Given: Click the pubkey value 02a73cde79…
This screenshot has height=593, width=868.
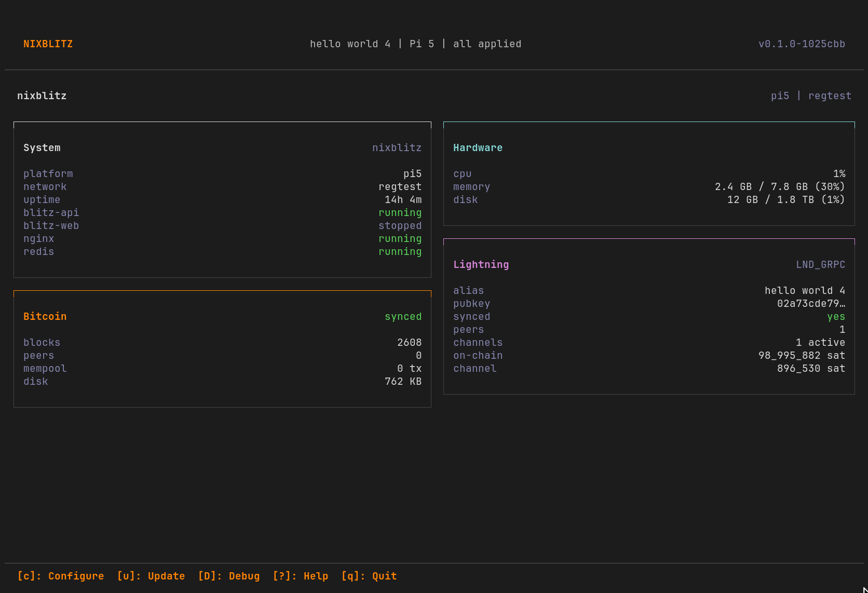Looking at the screenshot, I should point(811,304).
